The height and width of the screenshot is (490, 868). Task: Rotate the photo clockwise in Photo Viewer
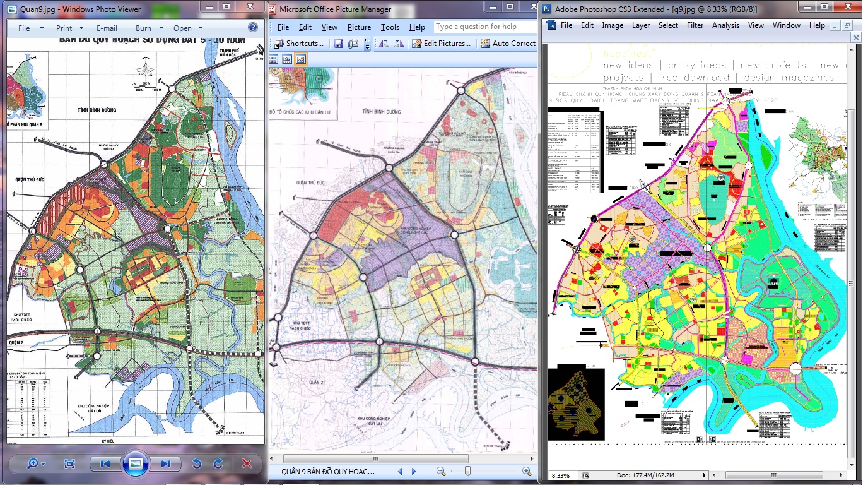click(218, 464)
